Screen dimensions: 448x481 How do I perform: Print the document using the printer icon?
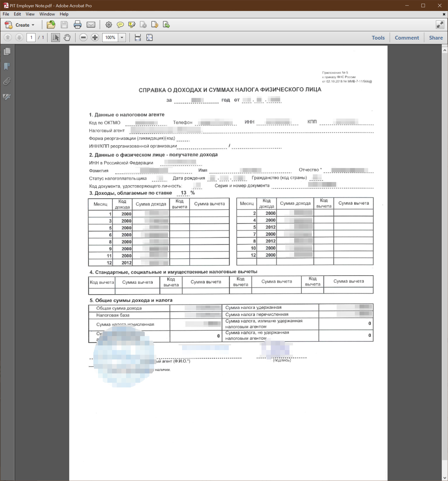point(78,25)
